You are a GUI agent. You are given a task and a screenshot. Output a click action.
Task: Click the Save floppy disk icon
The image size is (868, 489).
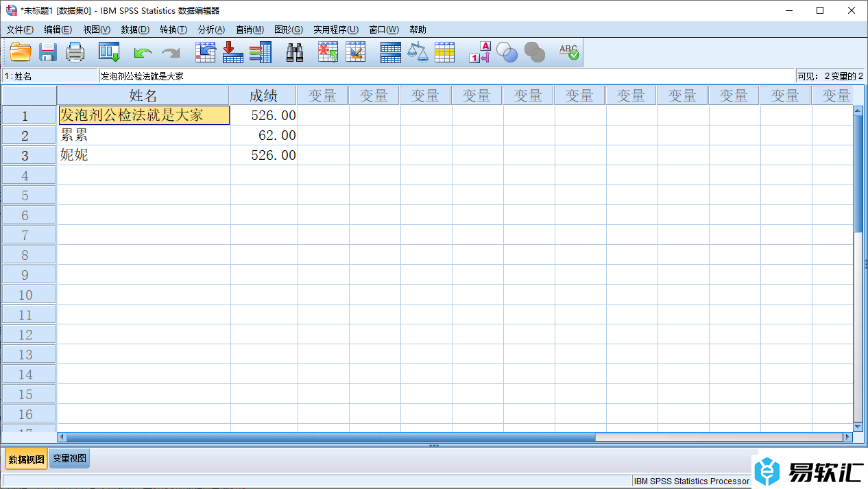click(x=47, y=52)
